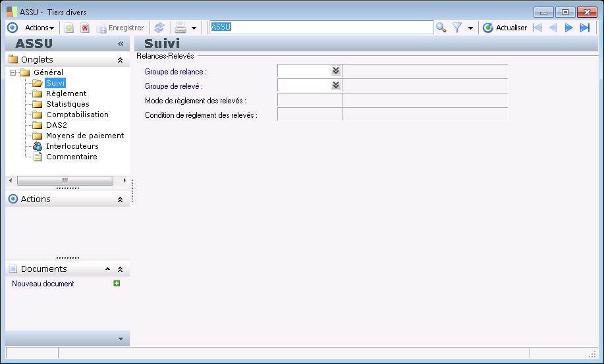604x364 pixels.
Task: Collapse the Onglets section
Action: pyautogui.click(x=120, y=60)
